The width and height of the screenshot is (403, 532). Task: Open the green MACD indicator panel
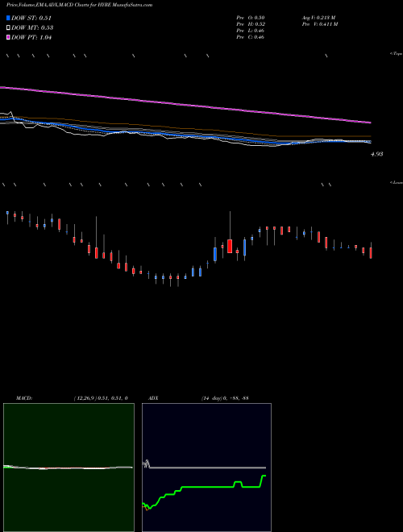[x=69, y=468]
